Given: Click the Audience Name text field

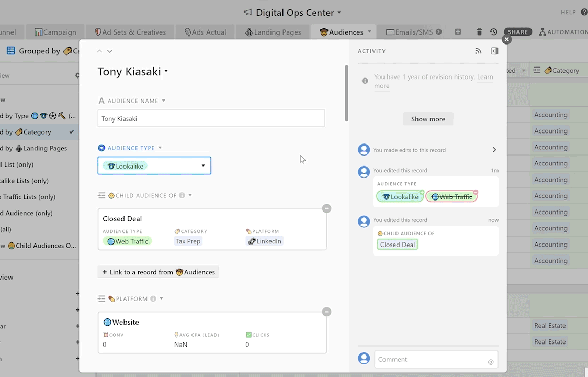Looking at the screenshot, I should tap(211, 119).
